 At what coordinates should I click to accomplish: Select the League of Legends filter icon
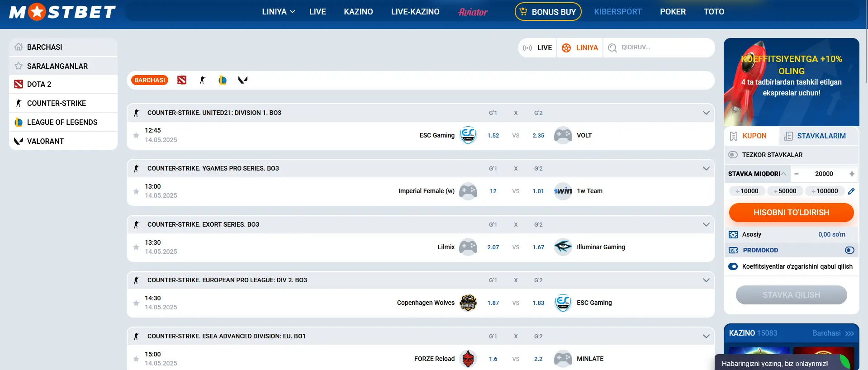223,80
